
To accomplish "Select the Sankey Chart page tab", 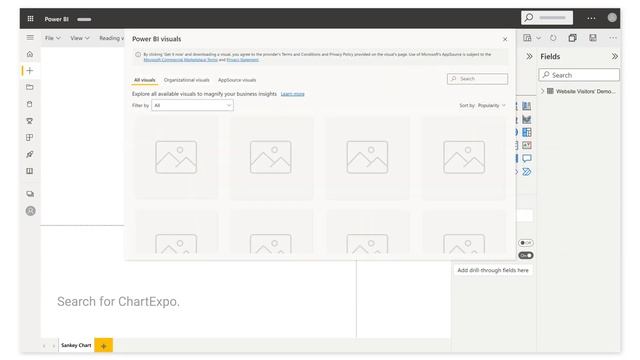I will pos(76,345).
